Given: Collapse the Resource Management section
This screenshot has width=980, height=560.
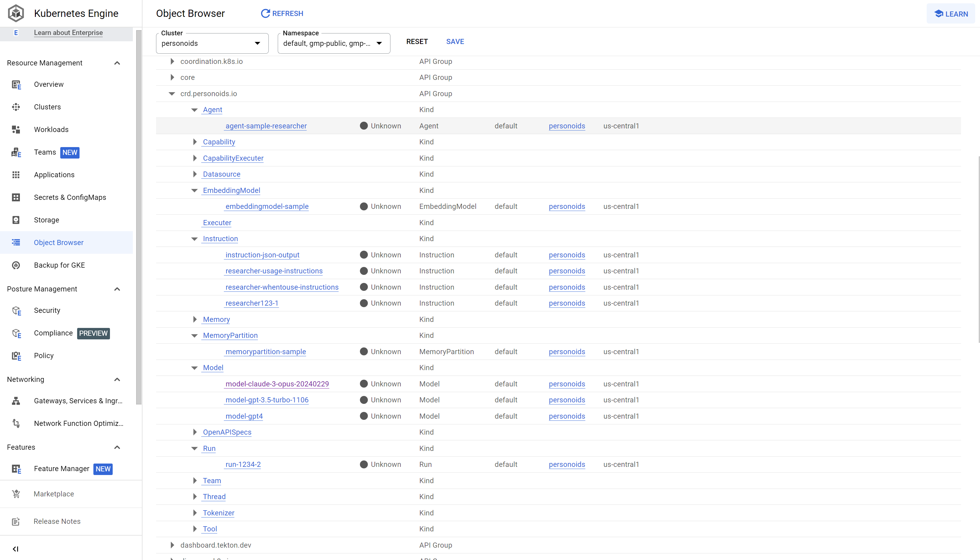Looking at the screenshot, I should tap(117, 63).
